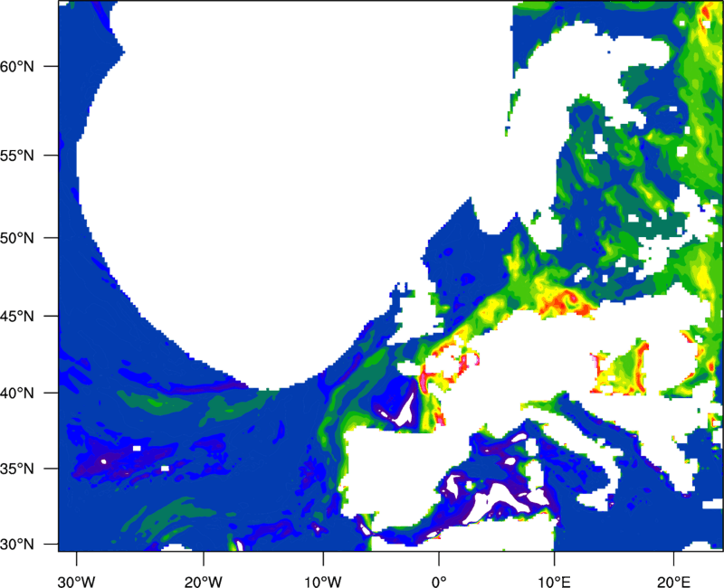The height and width of the screenshot is (588, 724).
Task: Click the 30°N latitude label
Action: pos(17,545)
